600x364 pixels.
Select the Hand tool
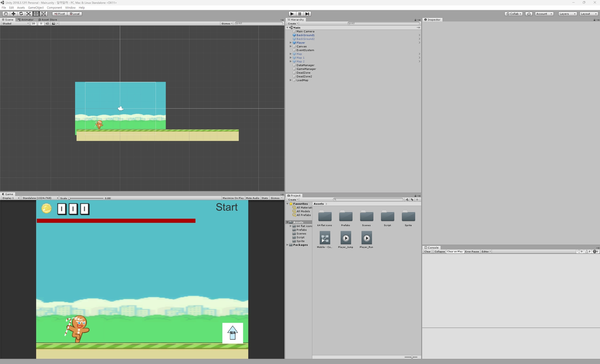pyautogui.click(x=6, y=14)
